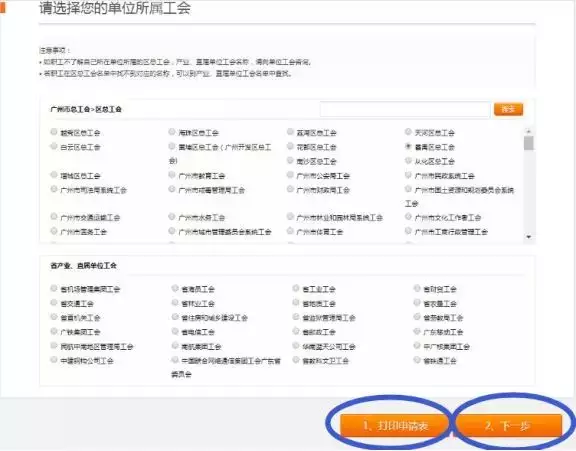Select the 天河区总工会 radio button
The height and width of the screenshot is (451, 576).
[x=408, y=131]
